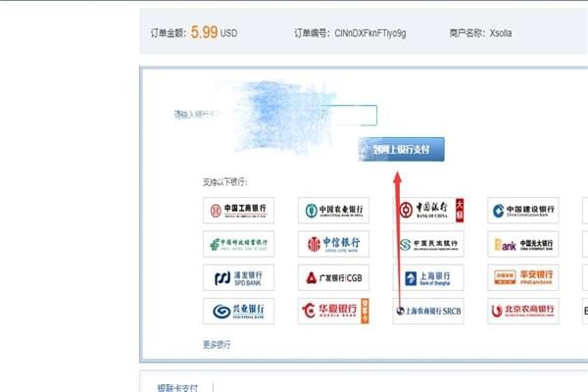588x392 pixels.
Task: Select China CITIC Bank 中信银行
Action: (x=334, y=244)
